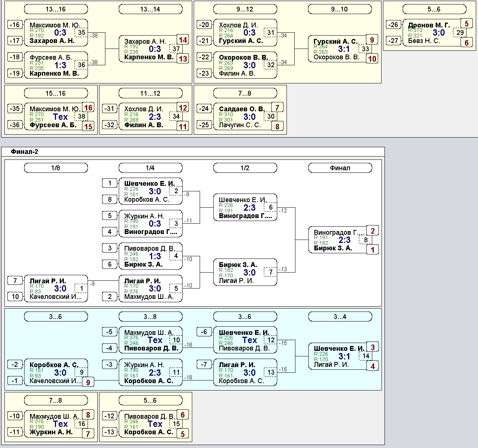Select Шевченко Е. И. in the 3...4 match
478x448 pixels.
339,349
